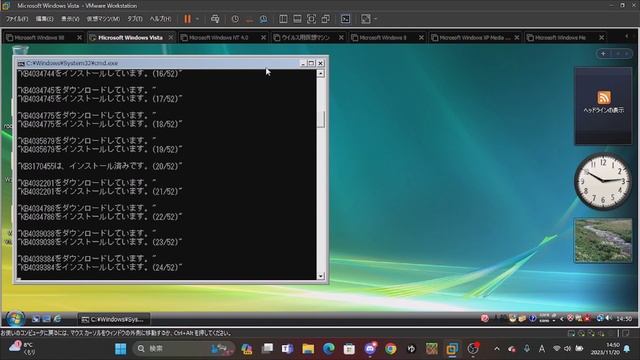Open the notification bell icon
640x360 pixels.
(627, 349)
